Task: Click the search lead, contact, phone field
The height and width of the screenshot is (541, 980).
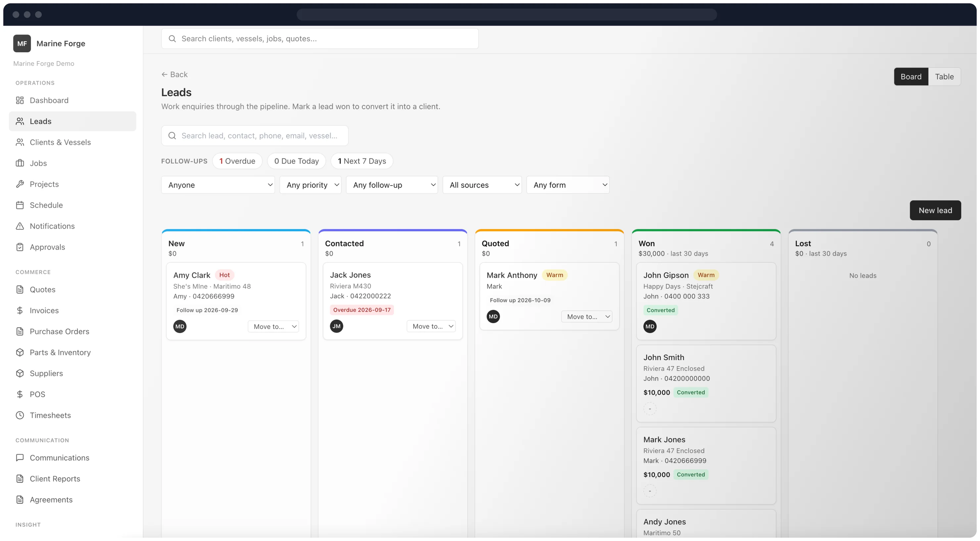Action: click(x=255, y=136)
